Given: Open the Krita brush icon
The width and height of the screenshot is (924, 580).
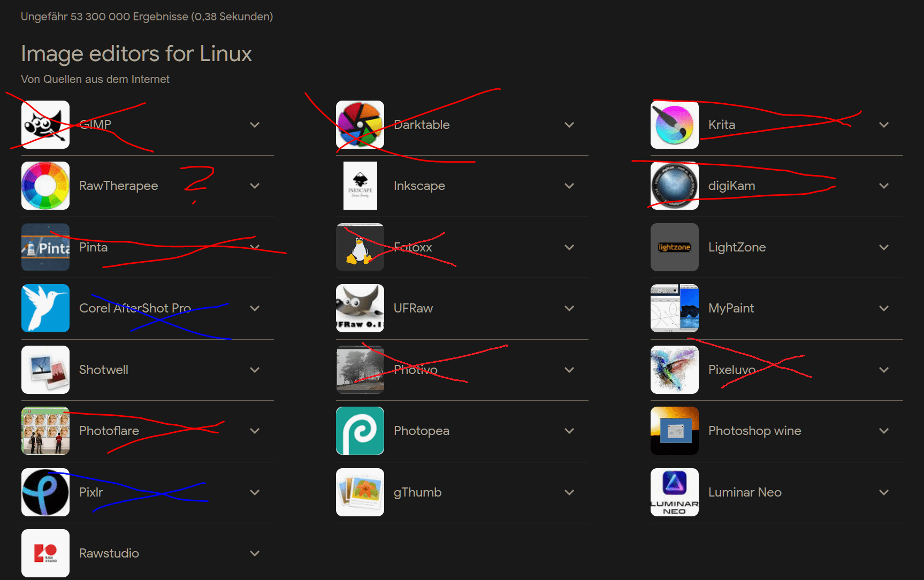Looking at the screenshot, I should click(675, 125).
